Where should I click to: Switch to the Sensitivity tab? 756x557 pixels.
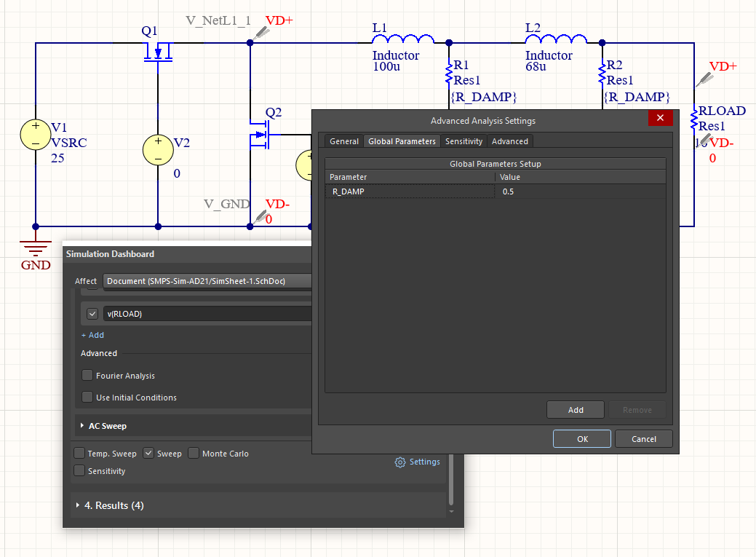pyautogui.click(x=463, y=141)
